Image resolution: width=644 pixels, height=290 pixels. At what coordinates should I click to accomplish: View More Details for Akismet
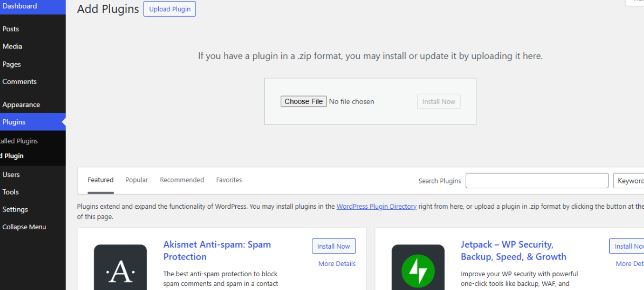(336, 263)
